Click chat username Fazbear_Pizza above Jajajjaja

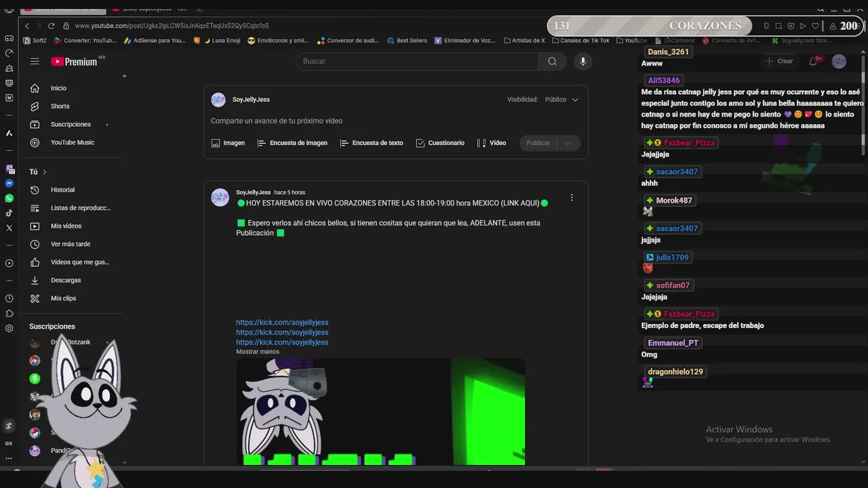[x=689, y=143]
